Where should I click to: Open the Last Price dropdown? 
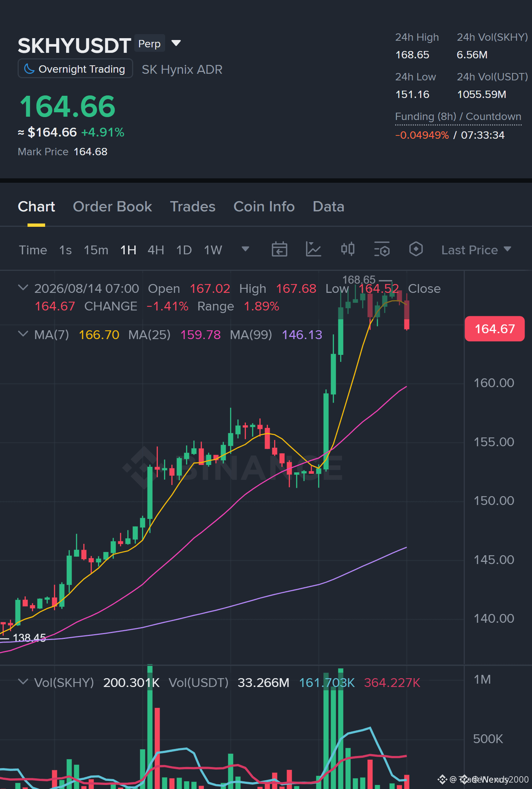pyautogui.click(x=476, y=250)
